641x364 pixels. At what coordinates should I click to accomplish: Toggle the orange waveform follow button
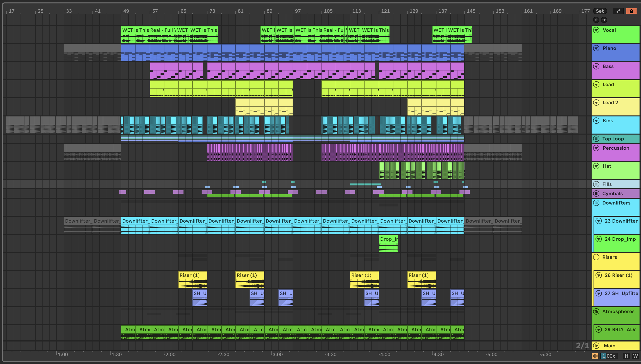point(595,356)
